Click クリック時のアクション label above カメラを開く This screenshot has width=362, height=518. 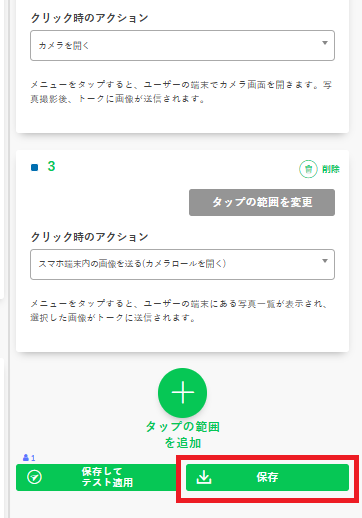pyautogui.click(x=89, y=18)
